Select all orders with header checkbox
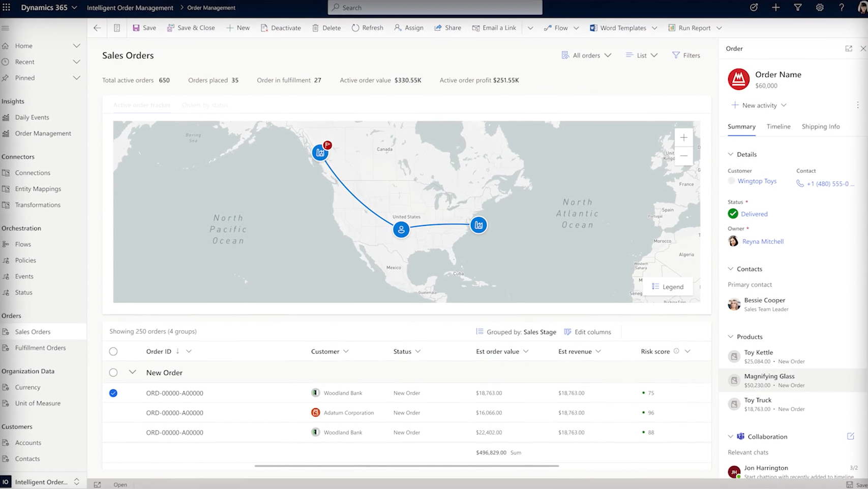 113,351
